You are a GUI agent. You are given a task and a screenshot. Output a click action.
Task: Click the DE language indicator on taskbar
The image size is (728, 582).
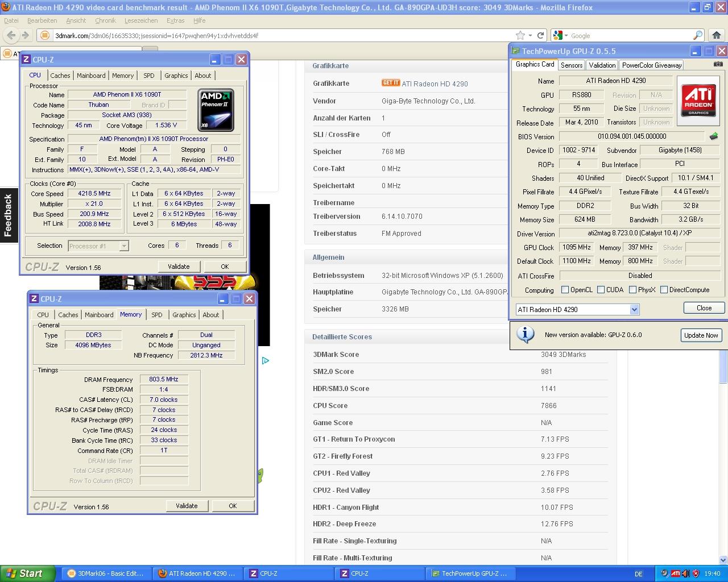[x=638, y=574]
